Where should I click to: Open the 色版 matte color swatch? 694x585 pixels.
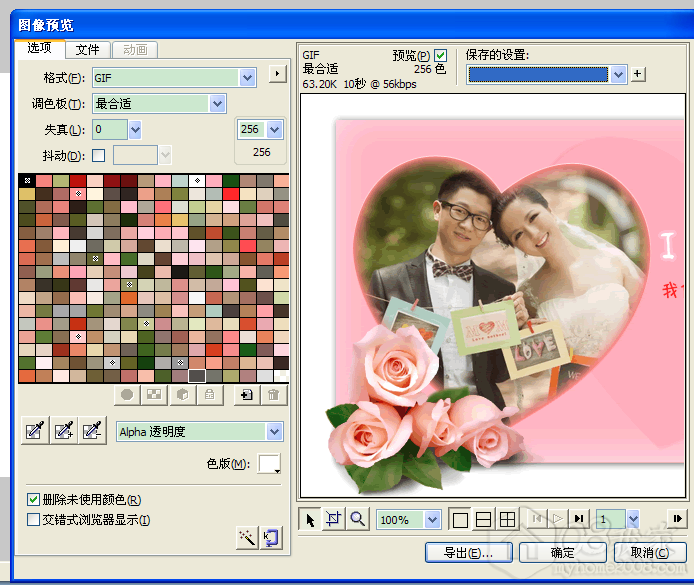[x=269, y=464]
